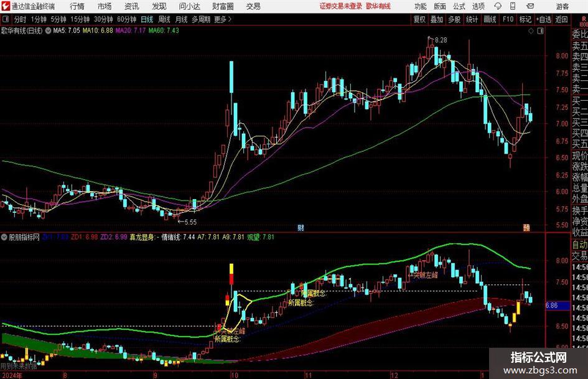
Task: Open the 交易 menu
Action: click(x=253, y=6)
